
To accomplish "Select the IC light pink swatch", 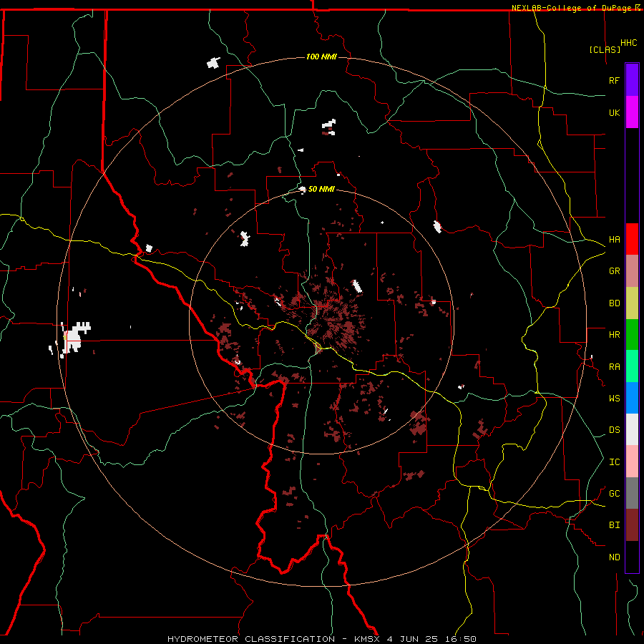I will tap(632, 462).
